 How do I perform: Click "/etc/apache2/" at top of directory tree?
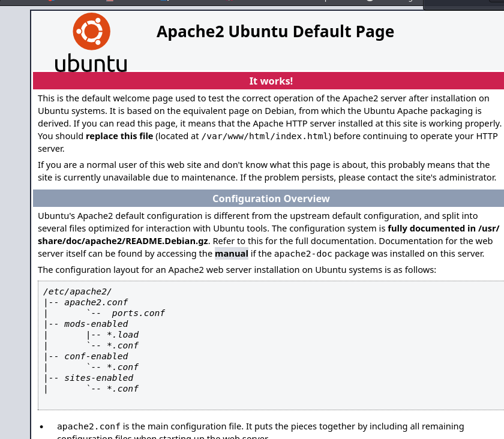coord(77,291)
